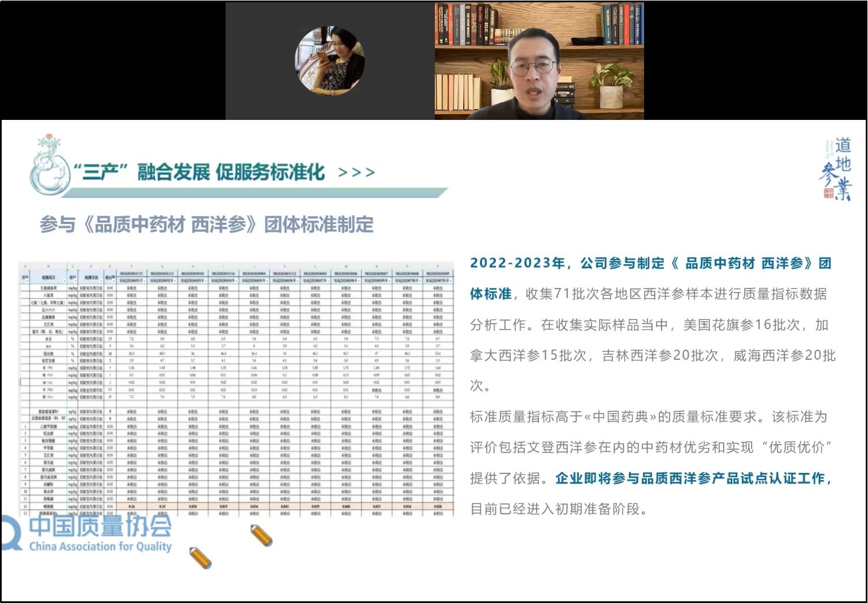Click the line starting 标准质量指标高于«中国药典»
This screenshot has height=603, width=868.
click(648, 417)
